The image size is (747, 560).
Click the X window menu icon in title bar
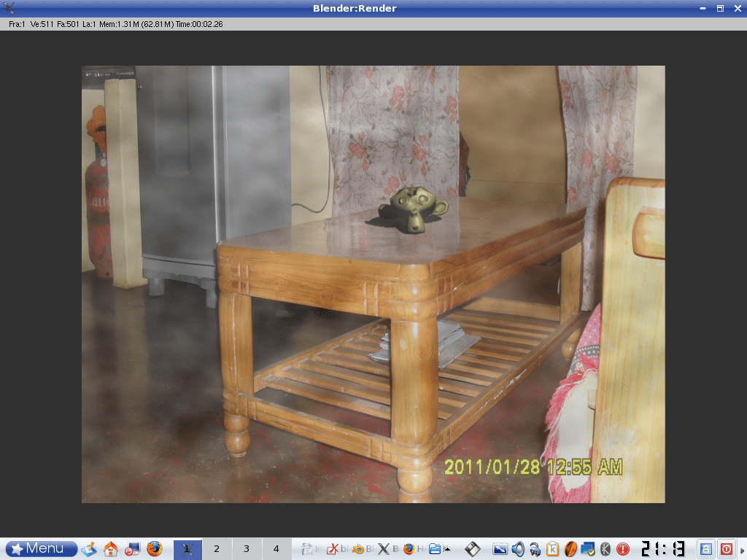pyautogui.click(x=9, y=8)
